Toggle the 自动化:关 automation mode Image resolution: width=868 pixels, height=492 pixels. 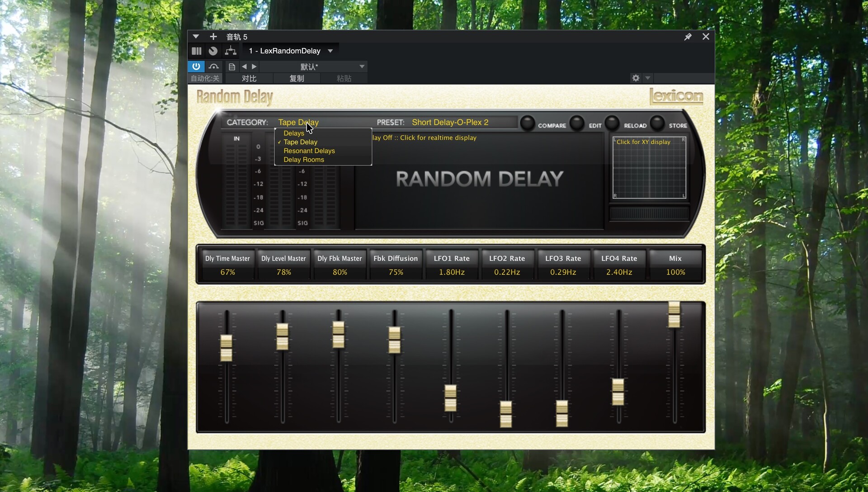click(x=205, y=78)
